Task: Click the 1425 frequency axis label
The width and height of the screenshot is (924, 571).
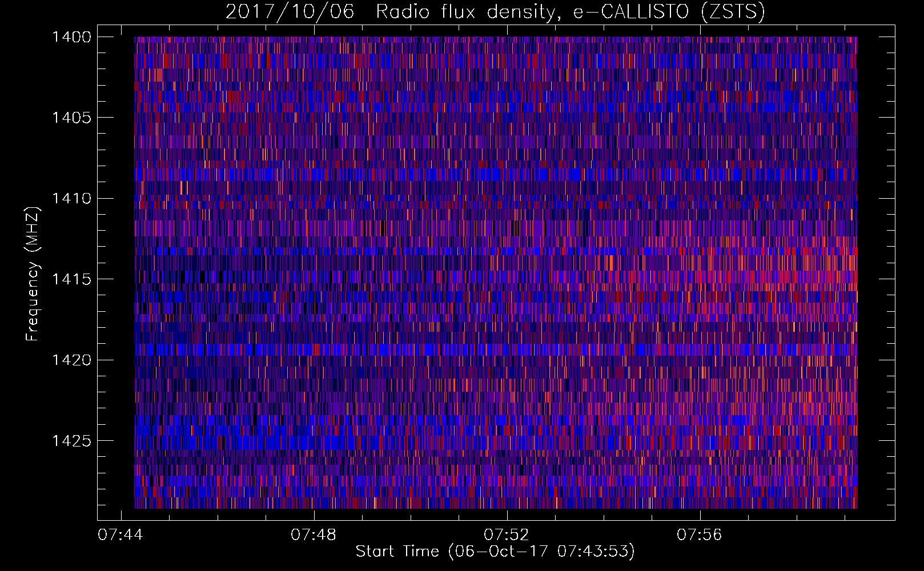Action: click(x=71, y=441)
